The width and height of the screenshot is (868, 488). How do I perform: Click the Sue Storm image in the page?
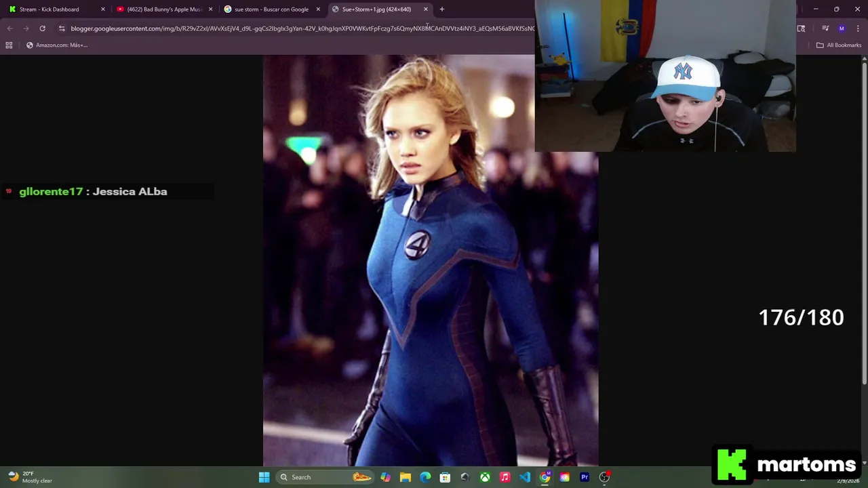(x=431, y=261)
